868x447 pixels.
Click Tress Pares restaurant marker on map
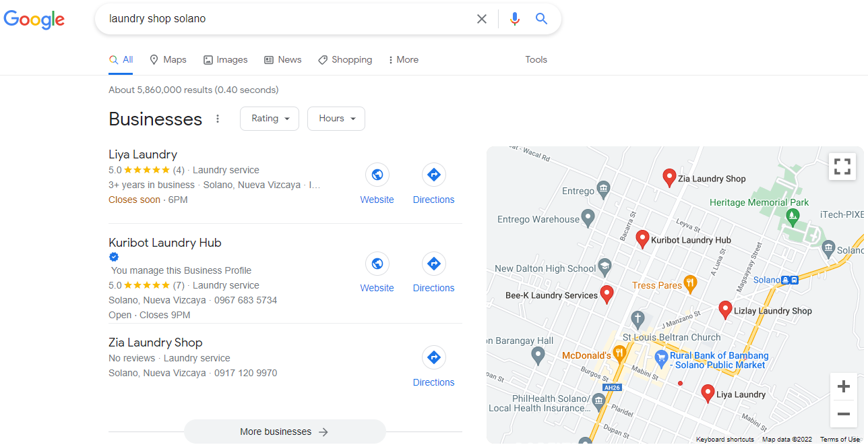690,283
